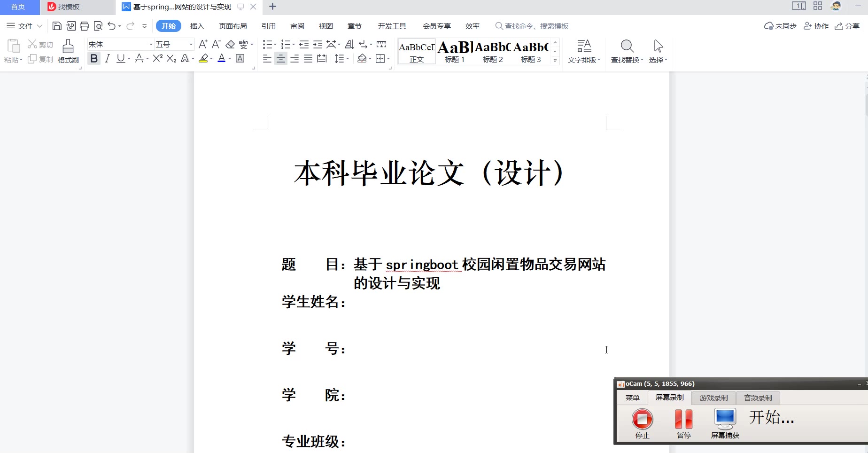
Task: Click the character border icon
Action: [x=240, y=58]
